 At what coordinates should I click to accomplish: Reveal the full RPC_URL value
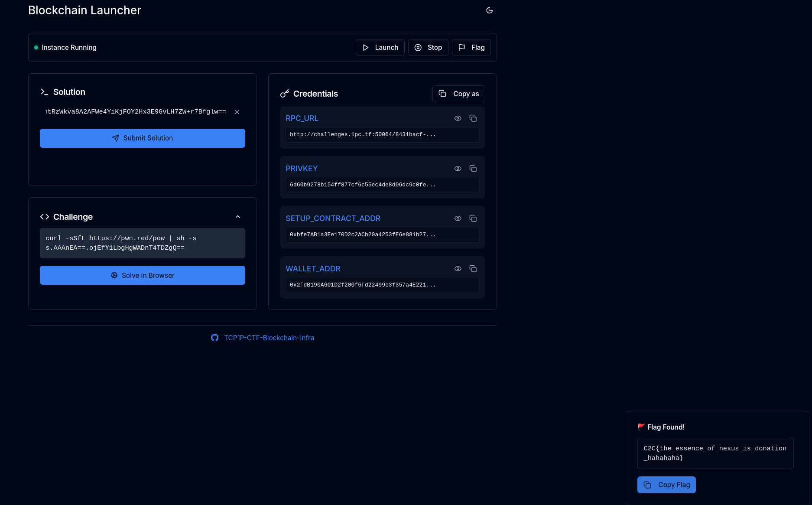pos(458,118)
